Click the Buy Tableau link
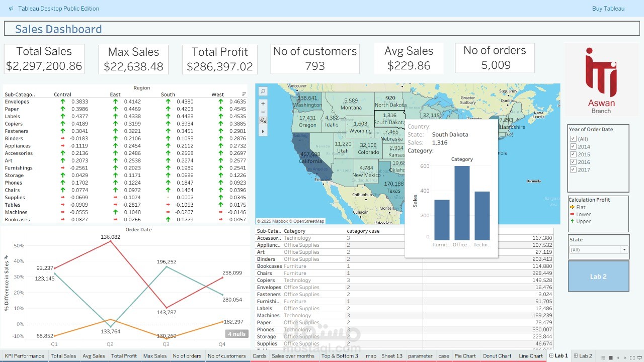Screen dimensions: 644x362 click(608, 8)
